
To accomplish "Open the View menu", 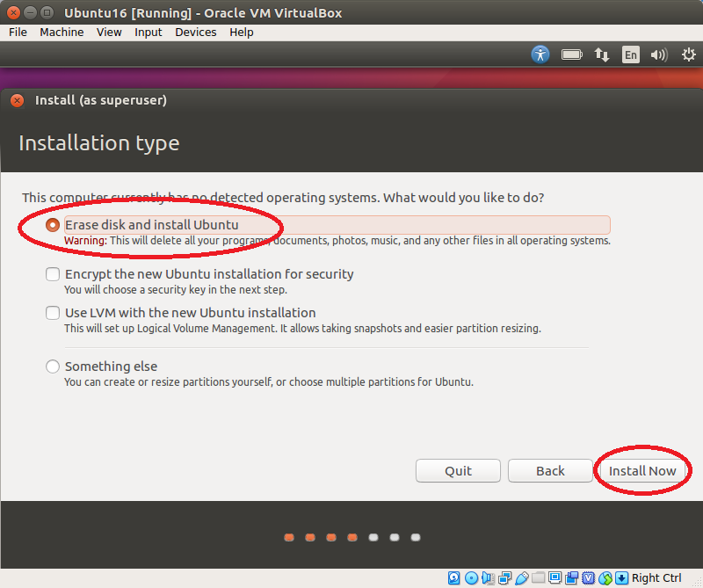I will [x=109, y=33].
